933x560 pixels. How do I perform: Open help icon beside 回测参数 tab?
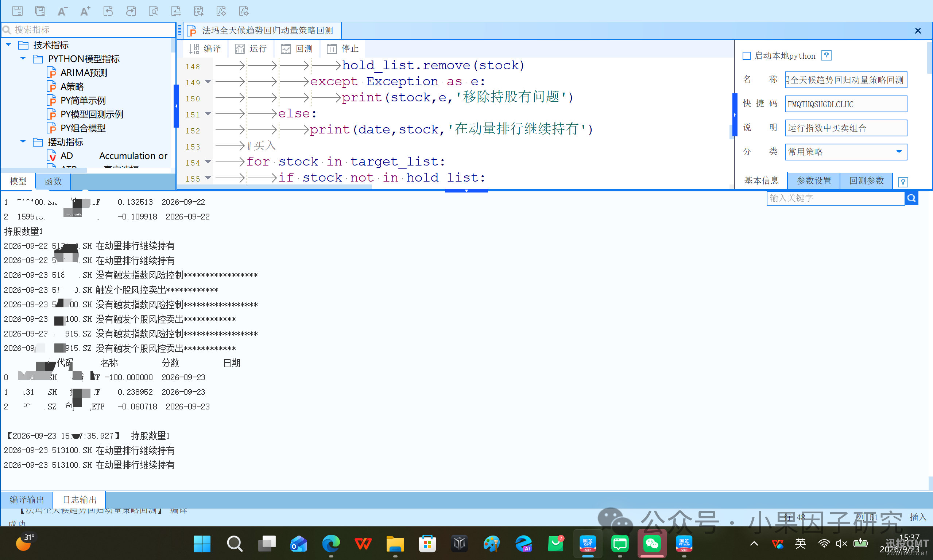coord(903,182)
